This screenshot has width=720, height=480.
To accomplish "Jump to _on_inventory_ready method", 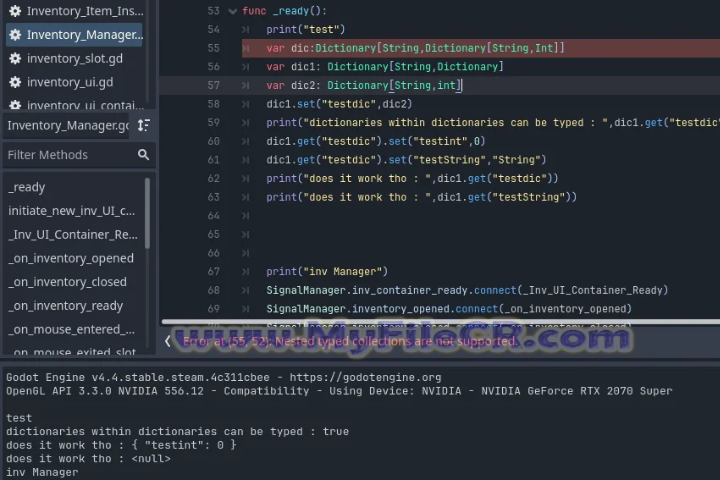I will tap(65, 306).
